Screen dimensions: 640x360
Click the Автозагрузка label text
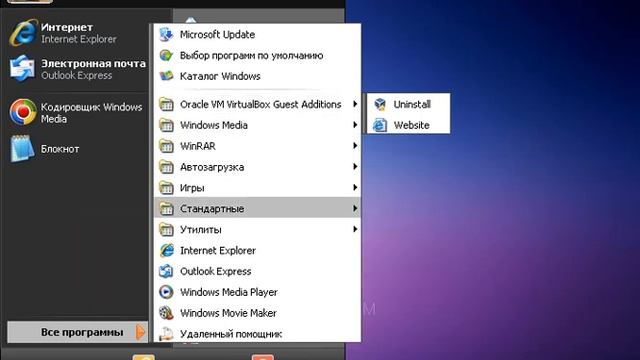pyautogui.click(x=212, y=167)
